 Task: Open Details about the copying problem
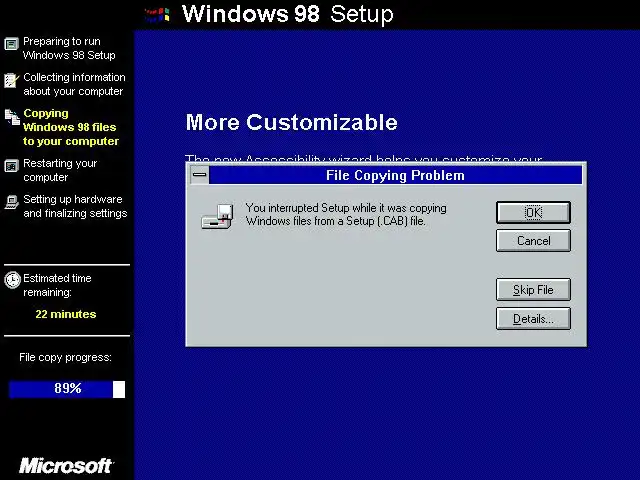coord(533,318)
